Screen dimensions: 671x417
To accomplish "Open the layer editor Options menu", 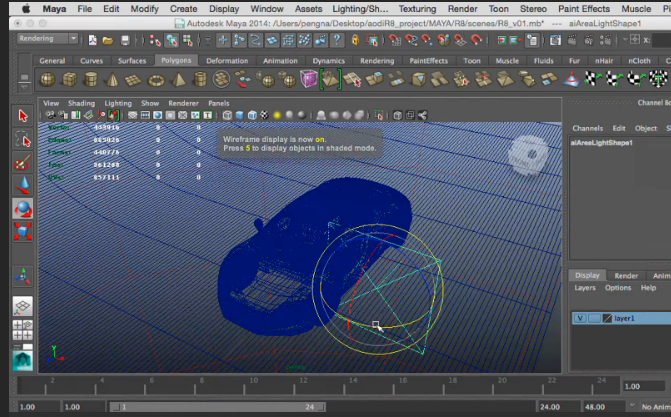I will coord(618,288).
